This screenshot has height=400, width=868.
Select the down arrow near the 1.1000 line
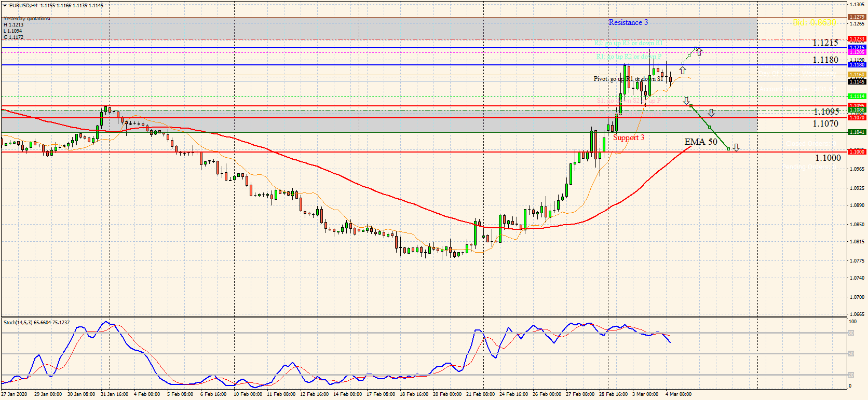pos(736,148)
